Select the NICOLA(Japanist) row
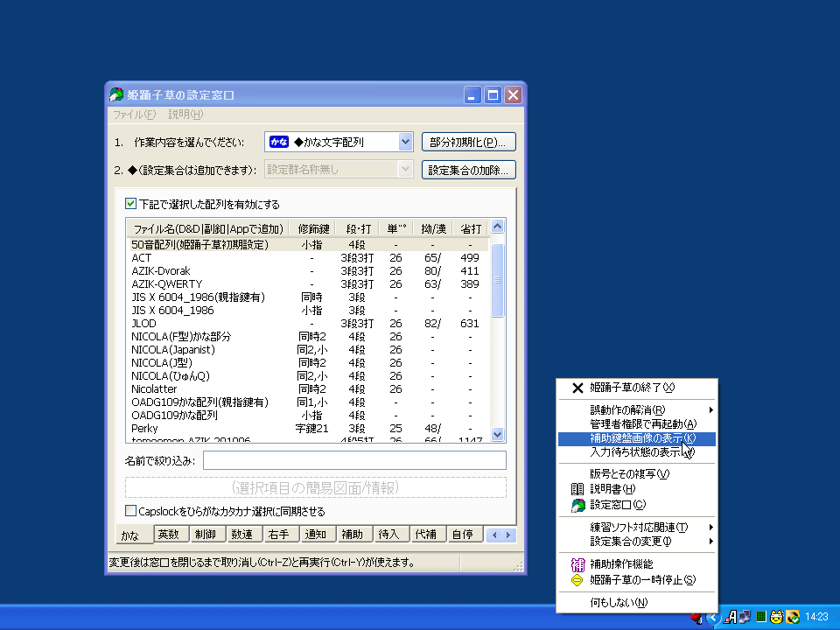Image resolution: width=840 pixels, height=630 pixels. 308,350
